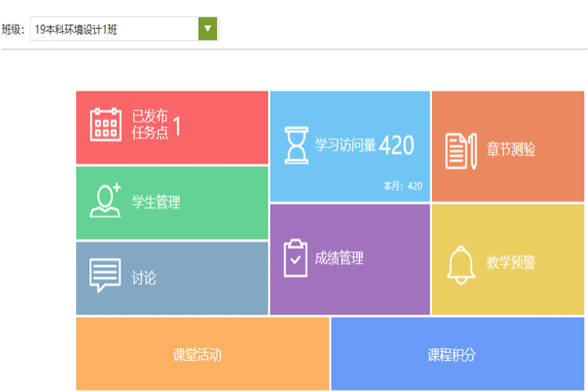Open 学生管理 label
Screen dimensions: 588x392
click(156, 202)
